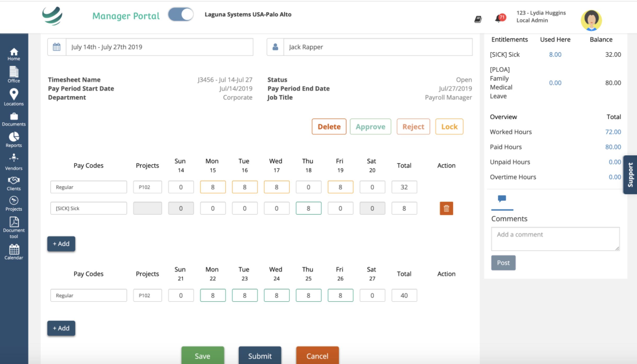Image resolution: width=637 pixels, height=364 pixels.
Task: Open the Jack Rapper employee selector
Action: pos(378,47)
